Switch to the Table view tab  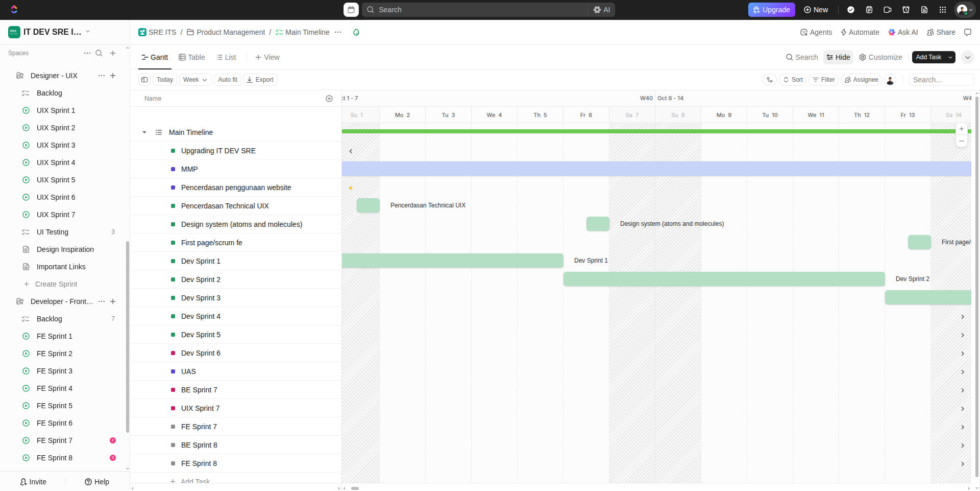[192, 57]
